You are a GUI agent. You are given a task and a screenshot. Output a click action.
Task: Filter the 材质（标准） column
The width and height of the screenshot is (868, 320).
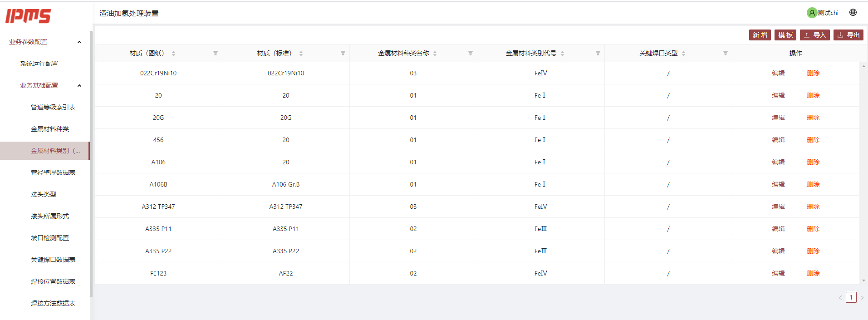pyautogui.click(x=343, y=53)
